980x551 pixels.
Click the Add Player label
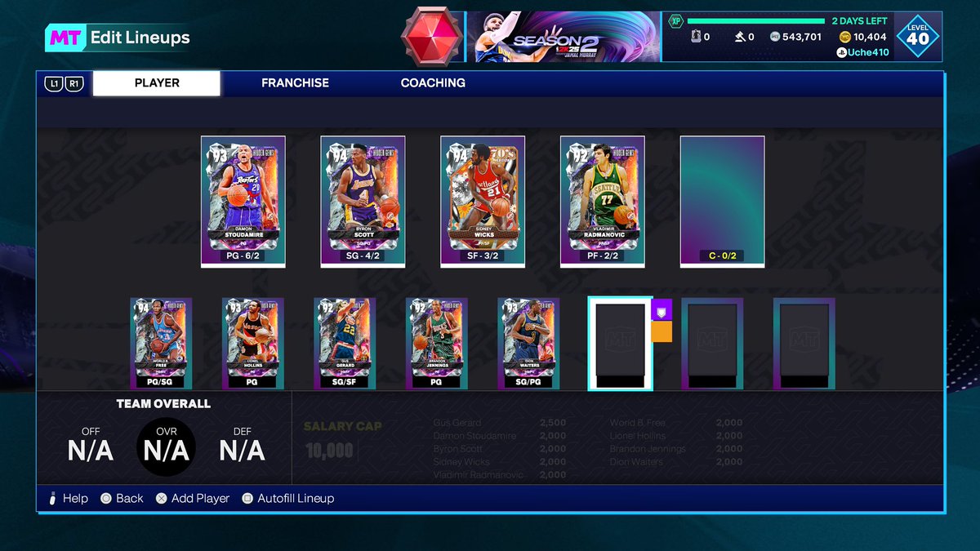pos(200,498)
